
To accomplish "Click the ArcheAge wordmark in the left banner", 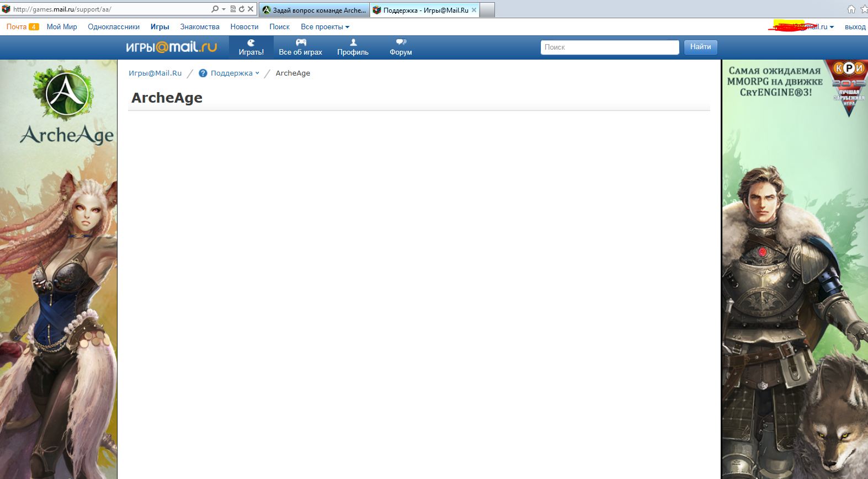I will pyautogui.click(x=67, y=135).
